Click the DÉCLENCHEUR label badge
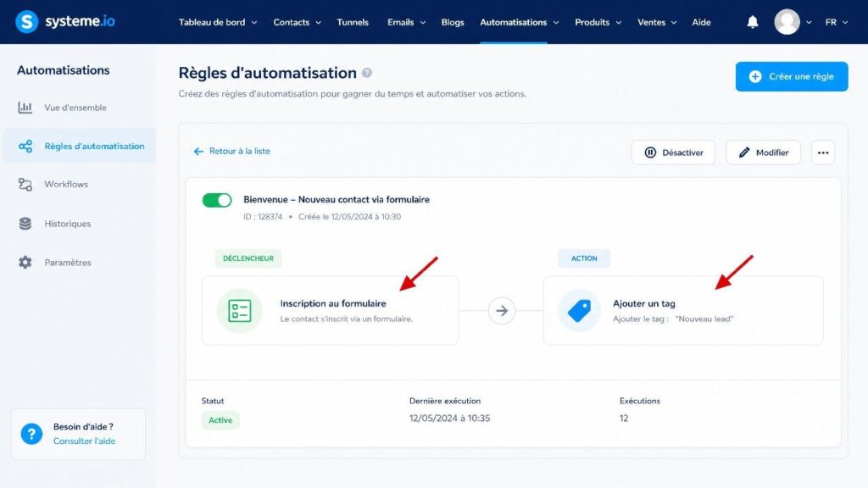Image resolution: width=868 pixels, height=488 pixels. click(248, 258)
